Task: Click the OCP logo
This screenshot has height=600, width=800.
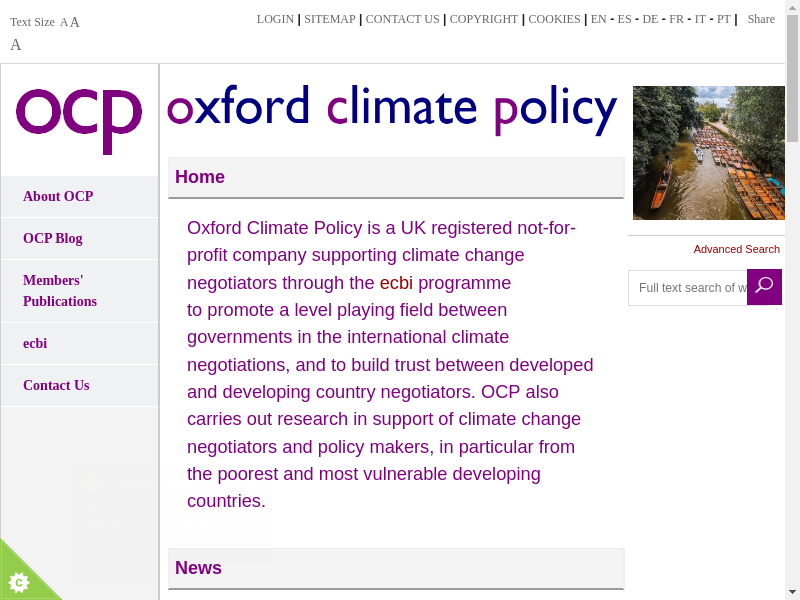Action: coord(79,119)
